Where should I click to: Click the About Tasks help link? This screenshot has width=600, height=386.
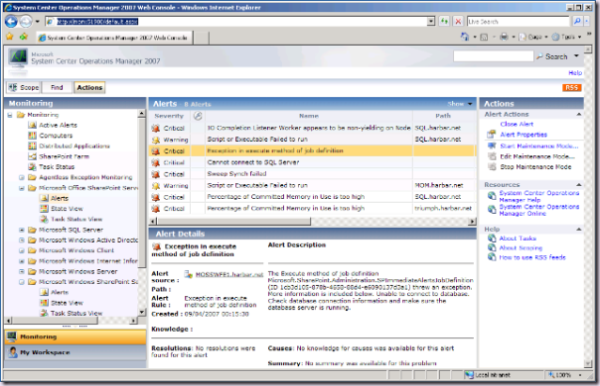[517, 239]
